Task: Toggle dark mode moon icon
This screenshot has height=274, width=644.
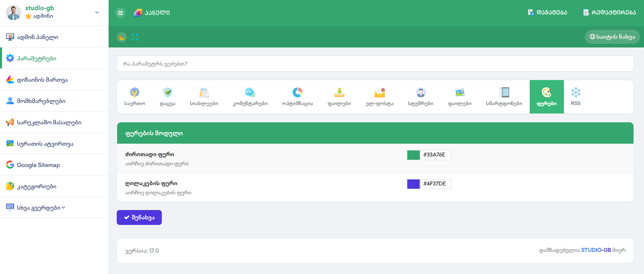Action: (x=122, y=37)
